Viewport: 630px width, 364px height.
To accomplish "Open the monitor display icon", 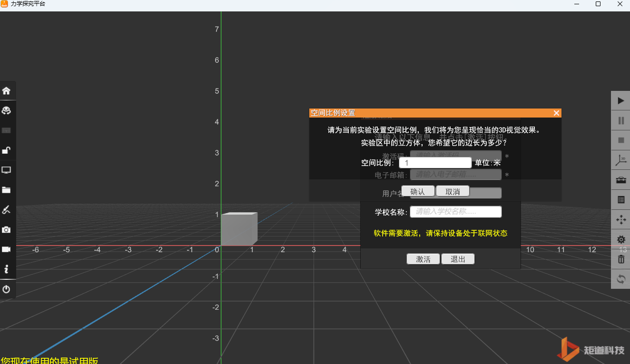I will 6,170.
